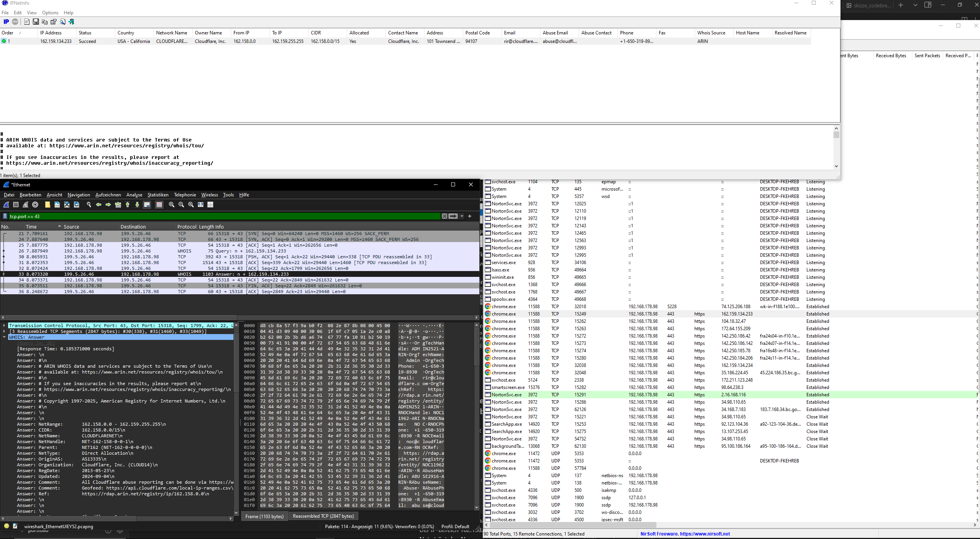980x539 pixels.
Task: Expand Transmission Control Protocol tree node
Action: pos(4,326)
